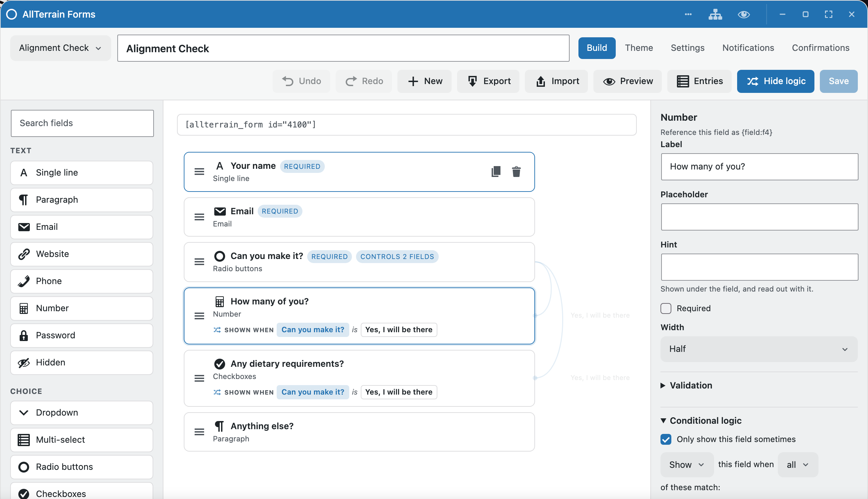868x499 pixels.
Task: Open the Alignment Check form selector
Action: point(60,48)
